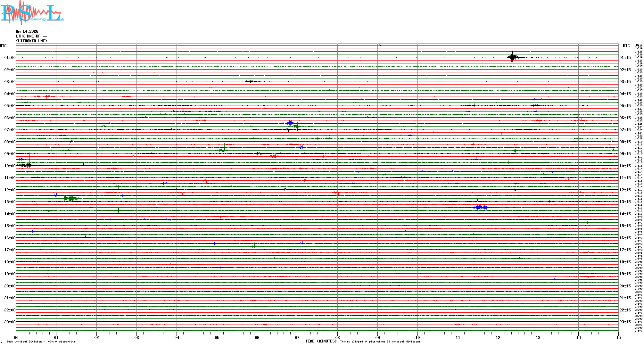Click the Apr14,2026 date label
Image resolution: width=644 pixels, height=346 pixels.
(x=27, y=31)
